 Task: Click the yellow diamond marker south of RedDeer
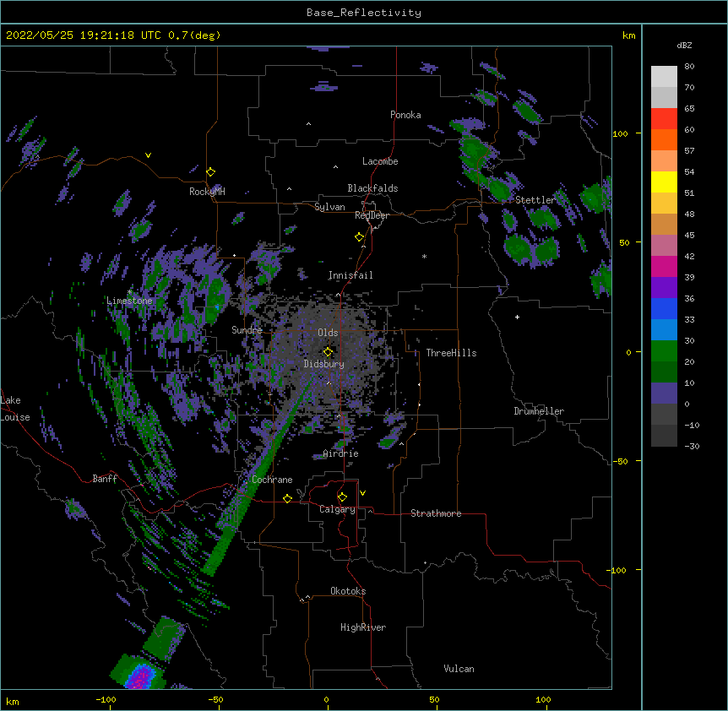[360, 237]
